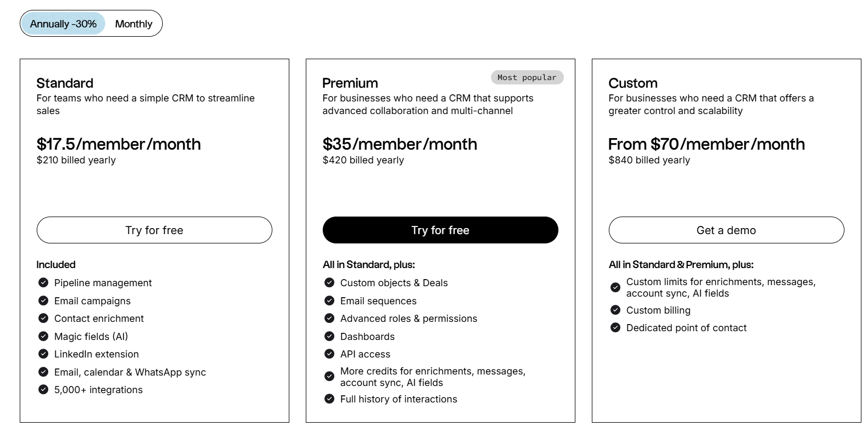Click the checkmark next to Custom objects & Deals
The height and width of the screenshot is (426, 868).
tap(329, 283)
